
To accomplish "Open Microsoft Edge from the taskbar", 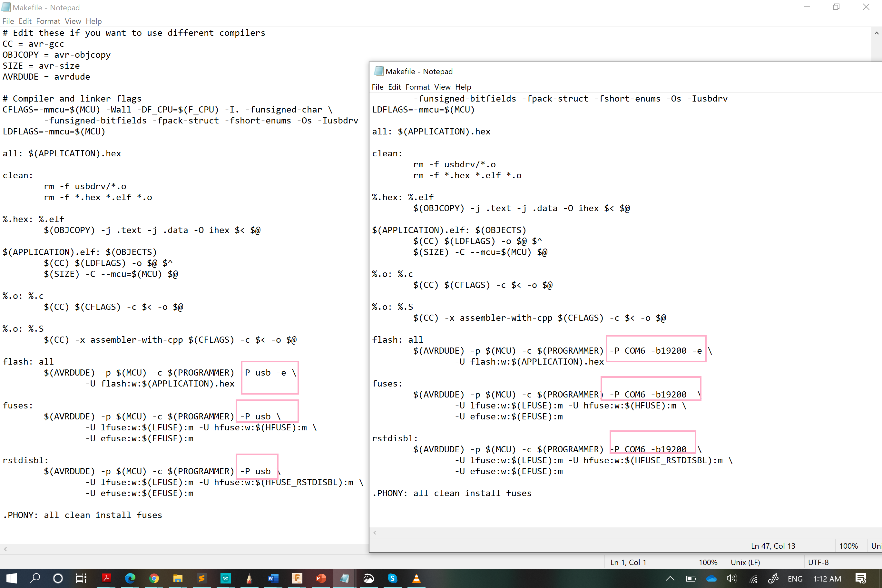I will point(130,578).
